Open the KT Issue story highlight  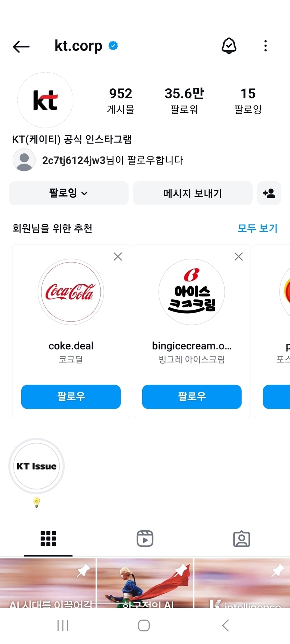[x=37, y=466]
